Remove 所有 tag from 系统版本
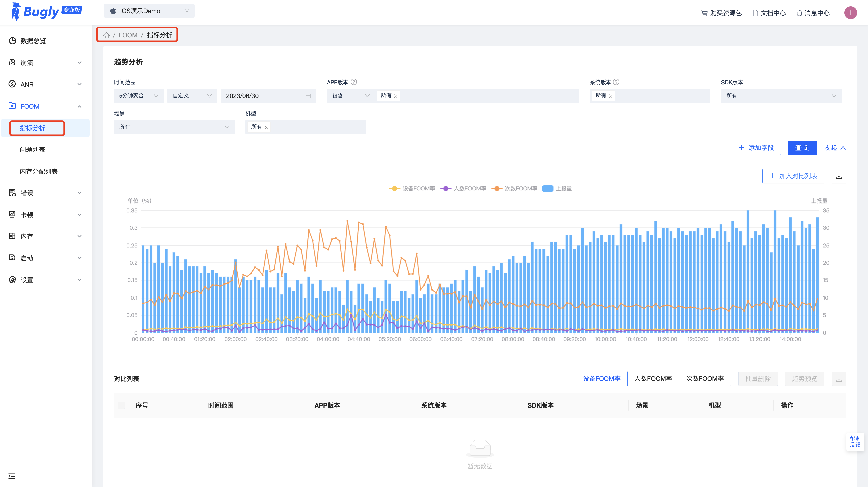This screenshot has width=868, height=487. pyautogui.click(x=610, y=96)
